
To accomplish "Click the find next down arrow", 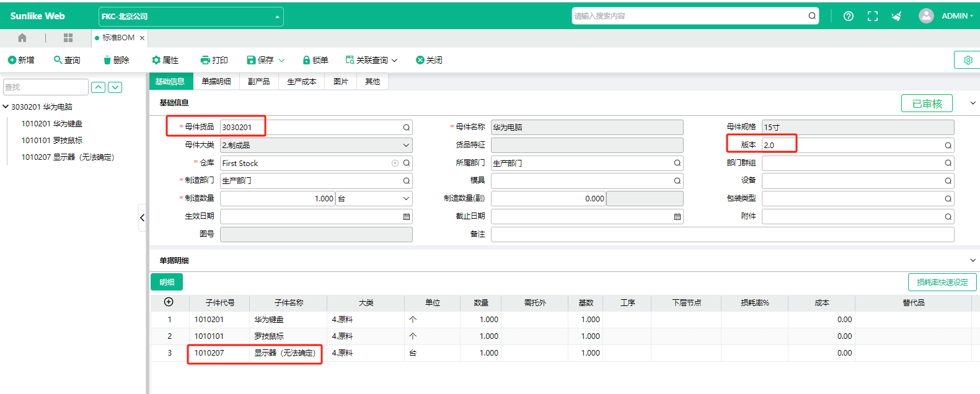I will click(x=115, y=87).
